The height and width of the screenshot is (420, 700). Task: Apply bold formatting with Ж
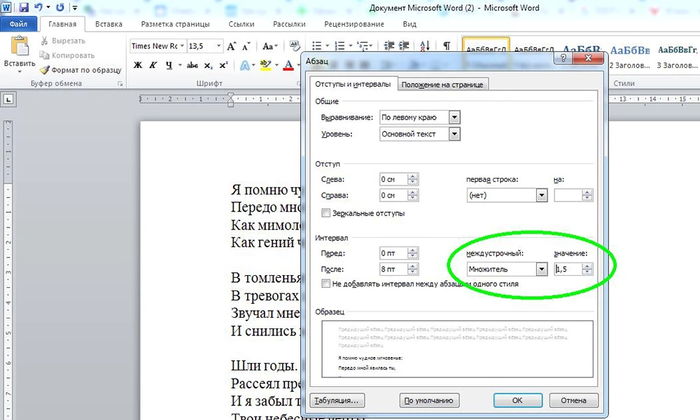[138, 66]
